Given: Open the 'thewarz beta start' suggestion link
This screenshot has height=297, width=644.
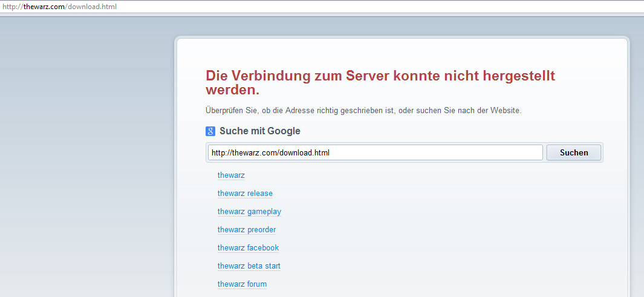Looking at the screenshot, I should click(249, 266).
